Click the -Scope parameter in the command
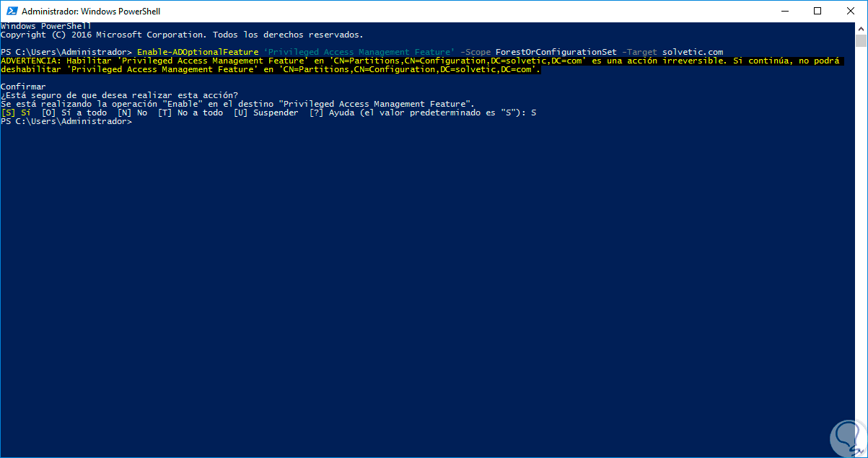 (x=478, y=53)
